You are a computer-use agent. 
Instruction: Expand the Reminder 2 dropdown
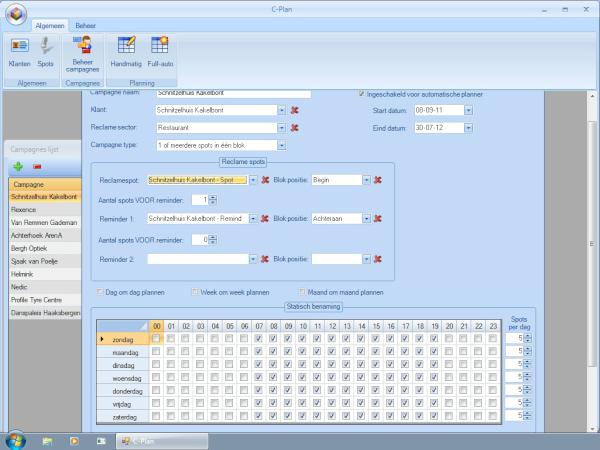253,259
